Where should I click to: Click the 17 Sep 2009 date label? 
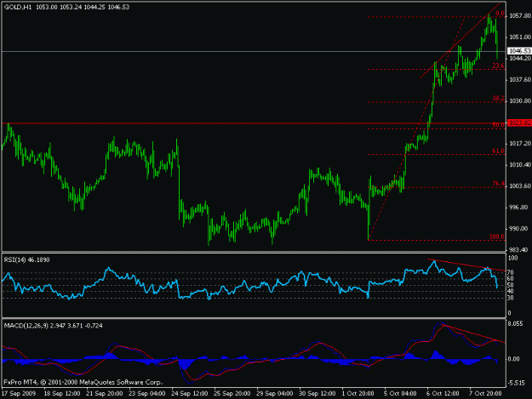pyautogui.click(x=19, y=394)
